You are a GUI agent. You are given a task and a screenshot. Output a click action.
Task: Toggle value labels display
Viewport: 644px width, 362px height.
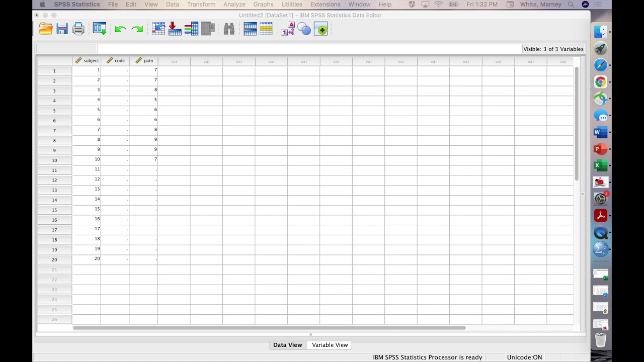pyautogui.click(x=287, y=29)
